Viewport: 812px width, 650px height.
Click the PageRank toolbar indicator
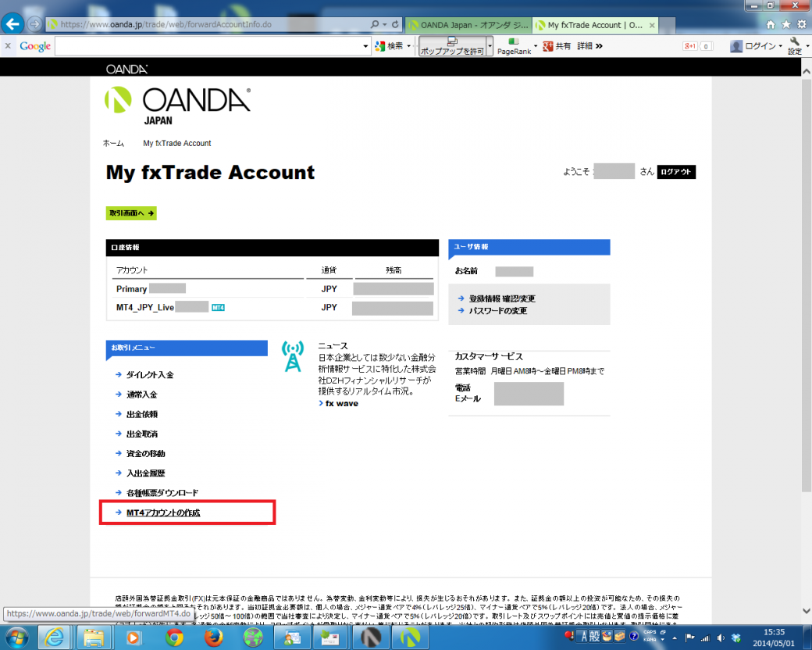514,46
